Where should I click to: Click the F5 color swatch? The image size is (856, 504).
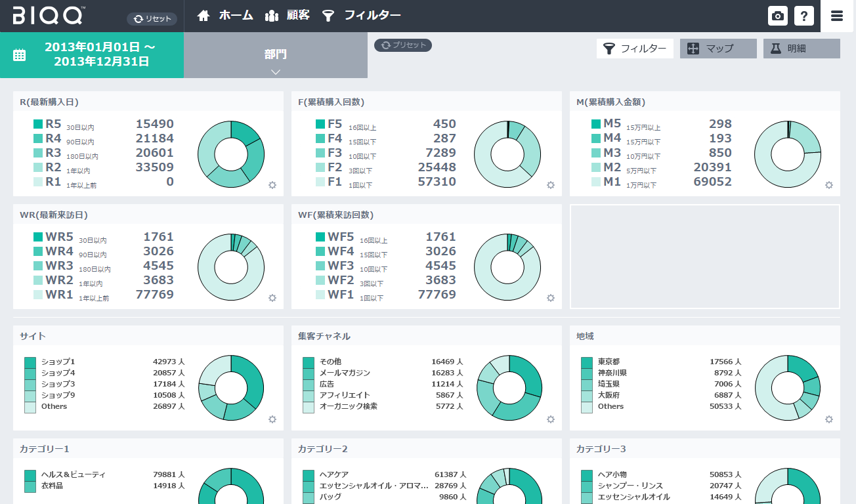click(x=320, y=124)
